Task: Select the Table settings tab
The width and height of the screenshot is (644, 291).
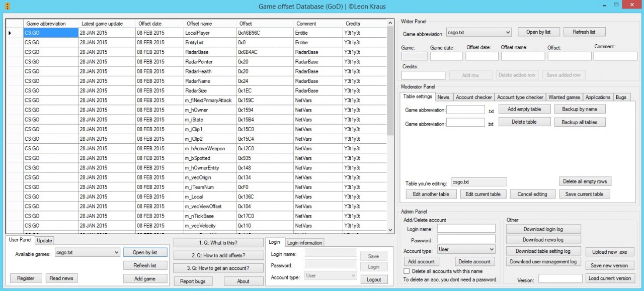Action: click(x=418, y=96)
